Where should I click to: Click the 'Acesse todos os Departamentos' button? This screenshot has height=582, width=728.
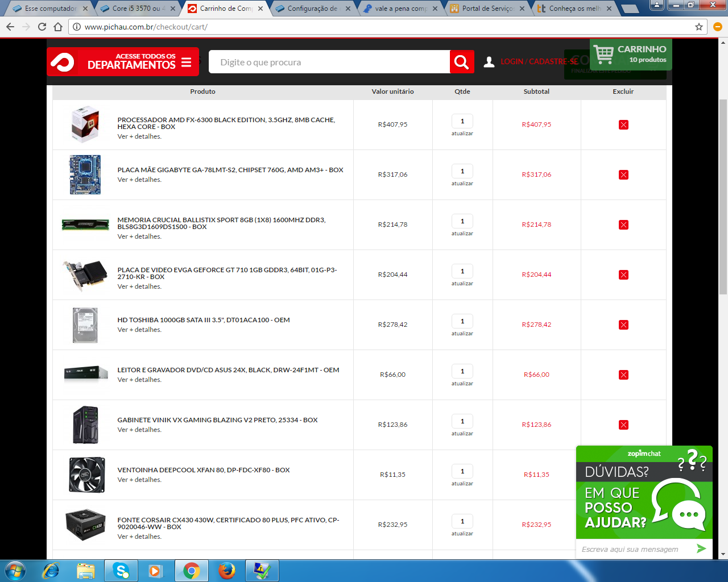[x=123, y=61]
